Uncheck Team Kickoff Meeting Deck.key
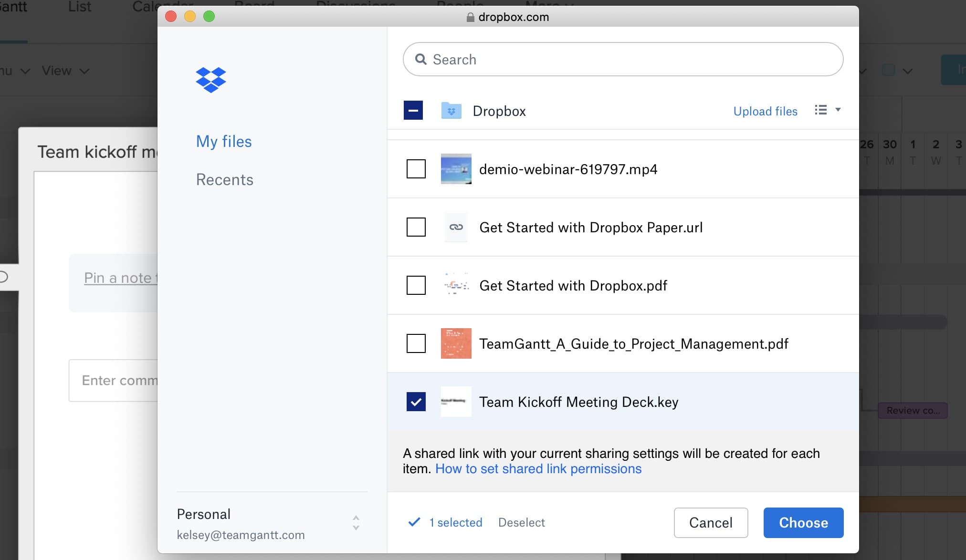The width and height of the screenshot is (966, 560). point(415,402)
